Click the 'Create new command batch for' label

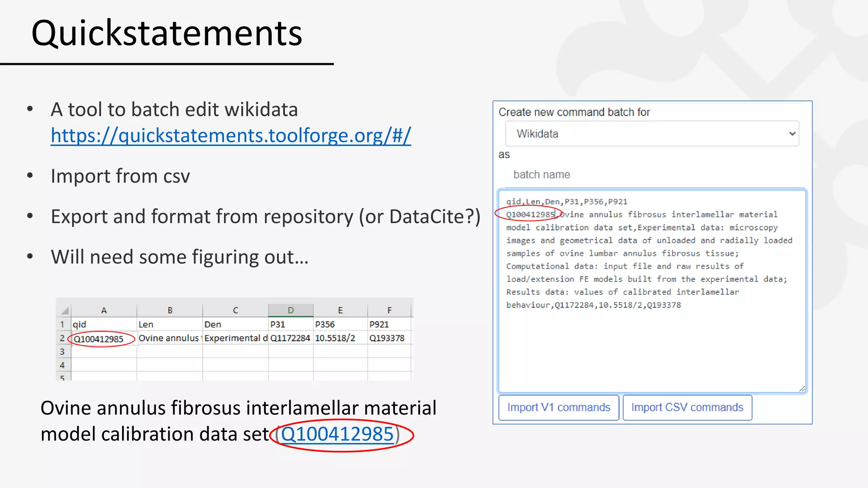(574, 112)
